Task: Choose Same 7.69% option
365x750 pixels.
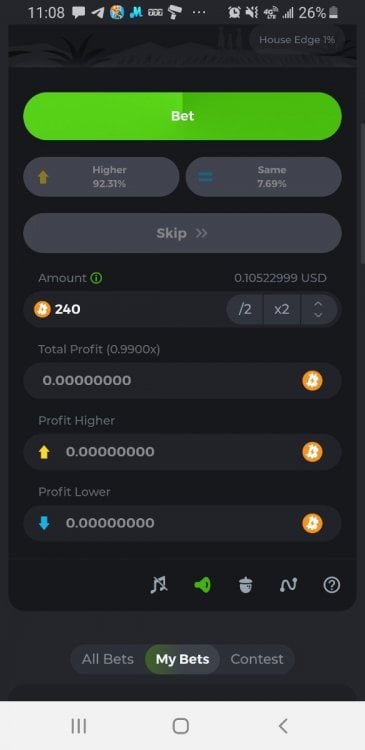Action: [x=264, y=177]
